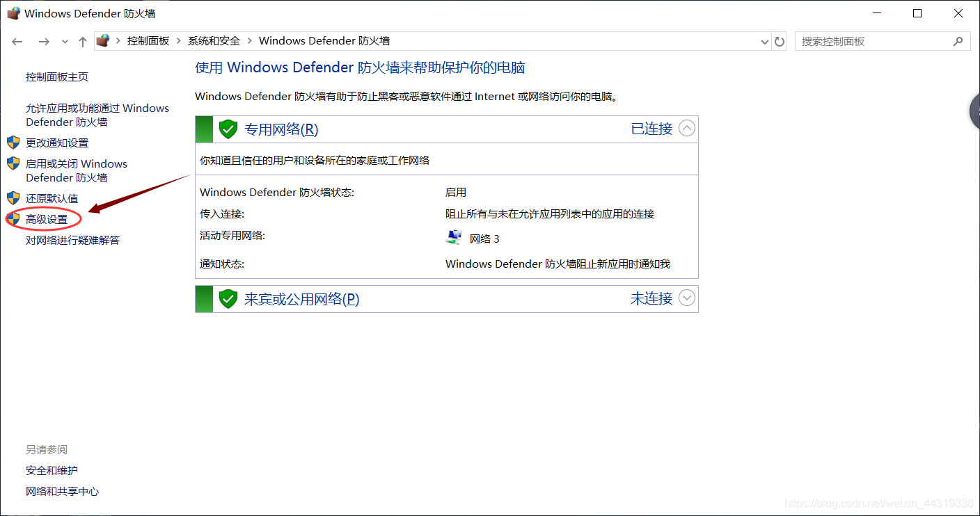The width and height of the screenshot is (980, 516).
Task: Open recent locations dropdown arrow
Action: [x=65, y=42]
